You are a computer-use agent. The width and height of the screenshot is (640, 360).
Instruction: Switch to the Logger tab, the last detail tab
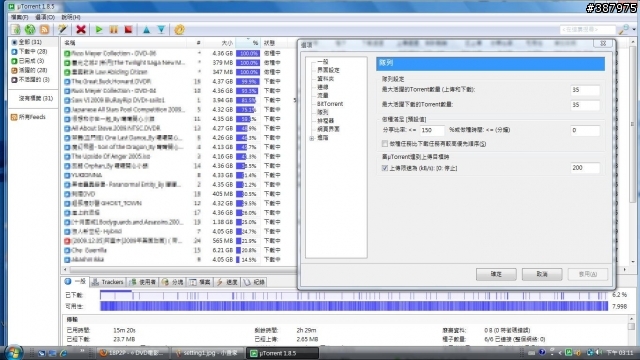(255, 282)
